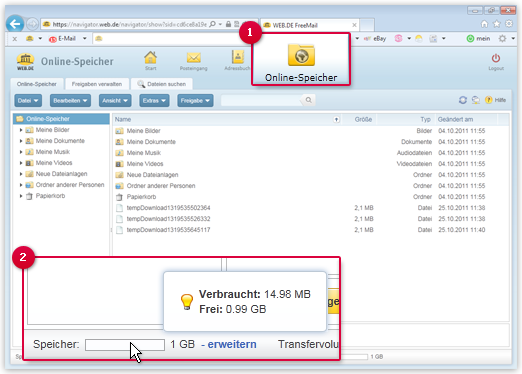
Task: Select Neue Dateianlagen row in file list
Action: tap(311, 175)
